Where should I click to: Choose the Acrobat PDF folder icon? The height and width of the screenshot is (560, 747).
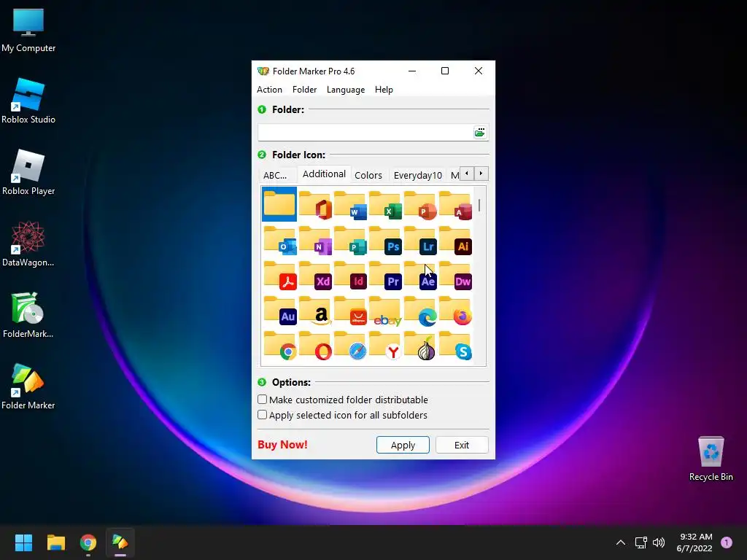(x=279, y=275)
